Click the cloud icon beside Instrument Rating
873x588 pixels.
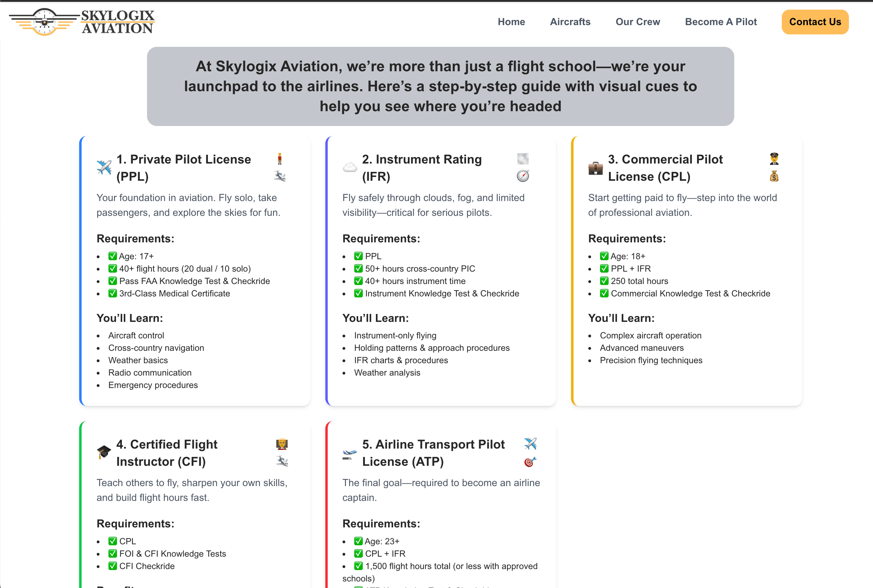click(x=350, y=167)
